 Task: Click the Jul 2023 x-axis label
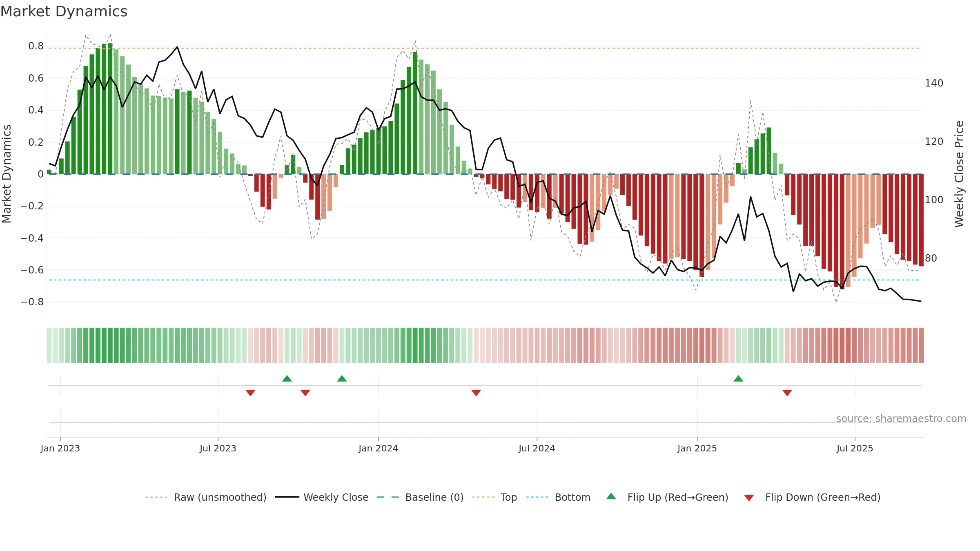pos(218,448)
